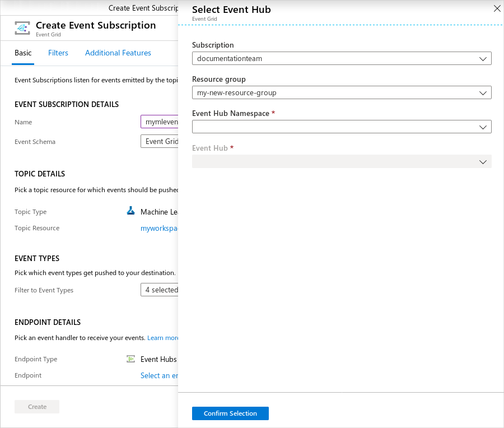
Task: Click the Event Hubs endpoint type icon
Action: click(131, 359)
